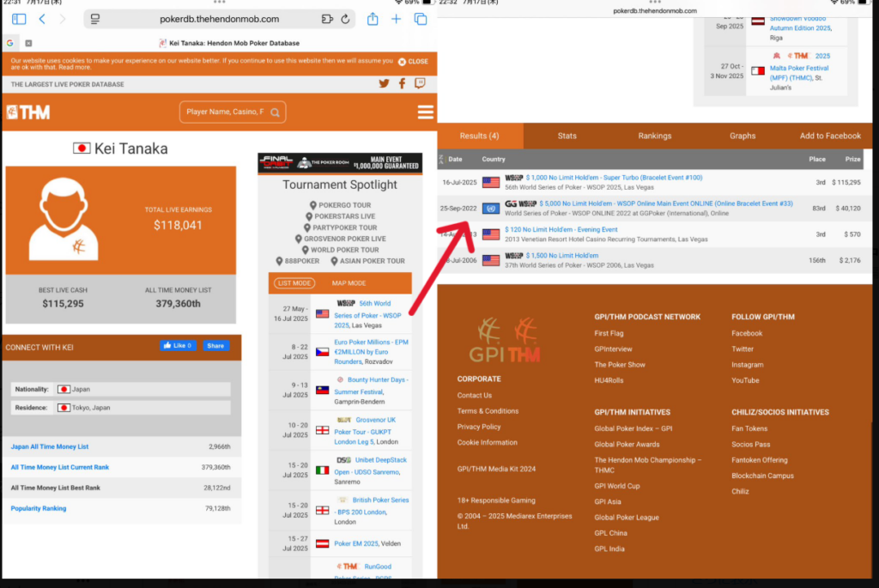Select the Kei Tanaka Hendon Mob tab
Screen dimensions: 879x588
click(229, 43)
